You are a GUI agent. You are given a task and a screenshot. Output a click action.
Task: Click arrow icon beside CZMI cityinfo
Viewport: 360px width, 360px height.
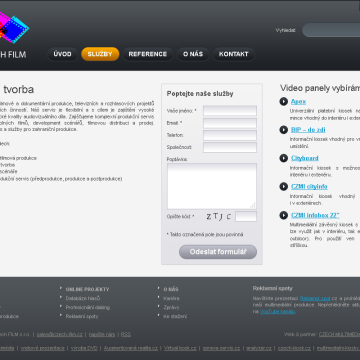pyautogui.click(x=284, y=186)
